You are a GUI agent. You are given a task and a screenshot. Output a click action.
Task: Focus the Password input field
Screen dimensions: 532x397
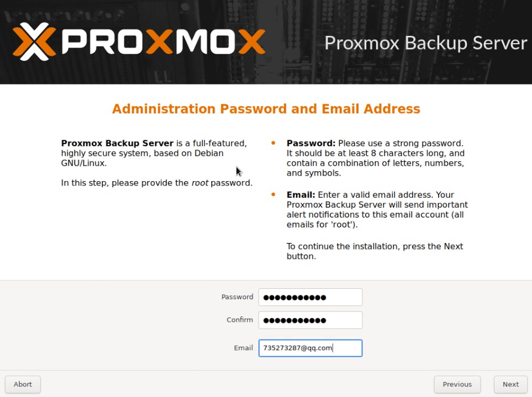[310, 297]
